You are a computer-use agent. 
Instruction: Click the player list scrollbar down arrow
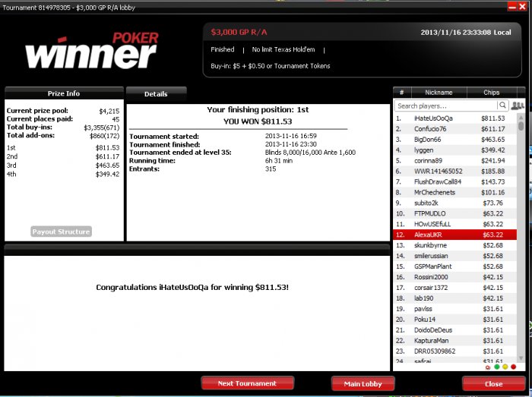tap(521, 358)
